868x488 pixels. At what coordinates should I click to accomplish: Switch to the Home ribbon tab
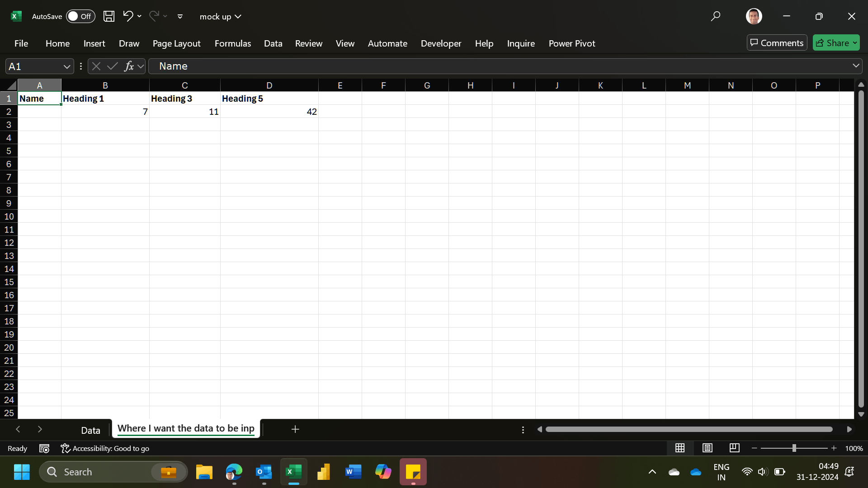57,43
